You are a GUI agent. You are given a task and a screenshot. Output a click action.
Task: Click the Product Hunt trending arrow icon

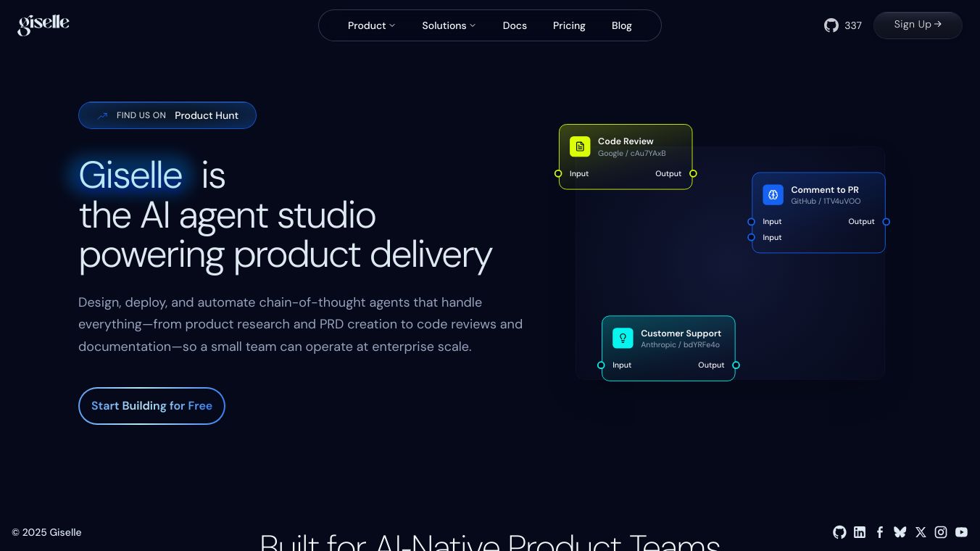coord(102,115)
